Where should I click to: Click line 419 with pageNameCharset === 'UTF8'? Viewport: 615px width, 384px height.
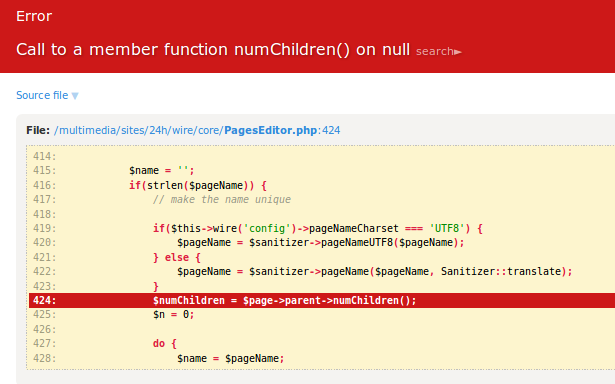[x=318, y=228]
